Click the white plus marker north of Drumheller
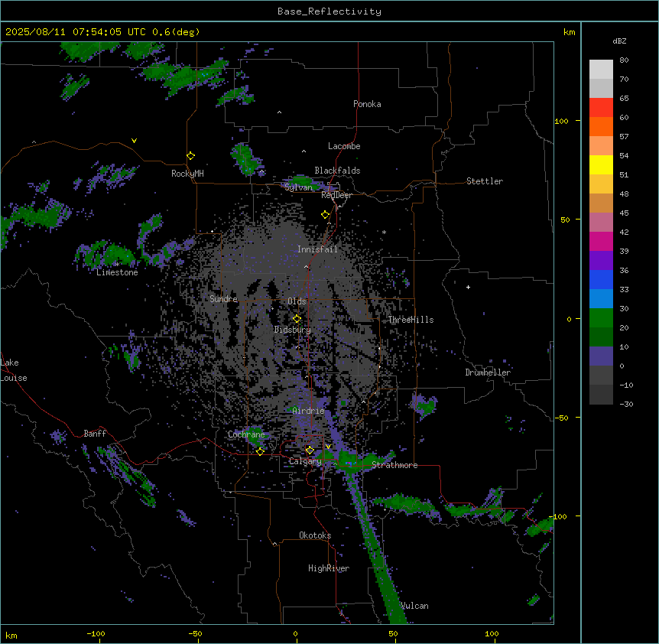 coord(468,287)
